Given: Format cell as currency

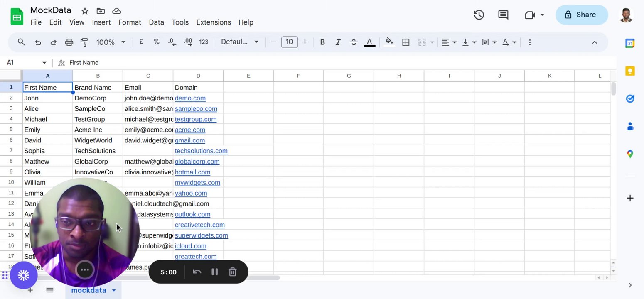Looking at the screenshot, I should (x=141, y=42).
